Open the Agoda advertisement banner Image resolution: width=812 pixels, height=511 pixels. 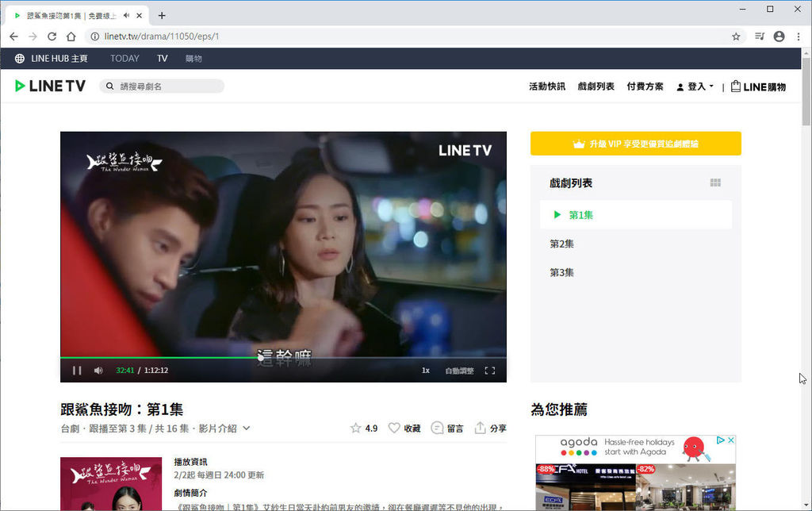(635, 473)
